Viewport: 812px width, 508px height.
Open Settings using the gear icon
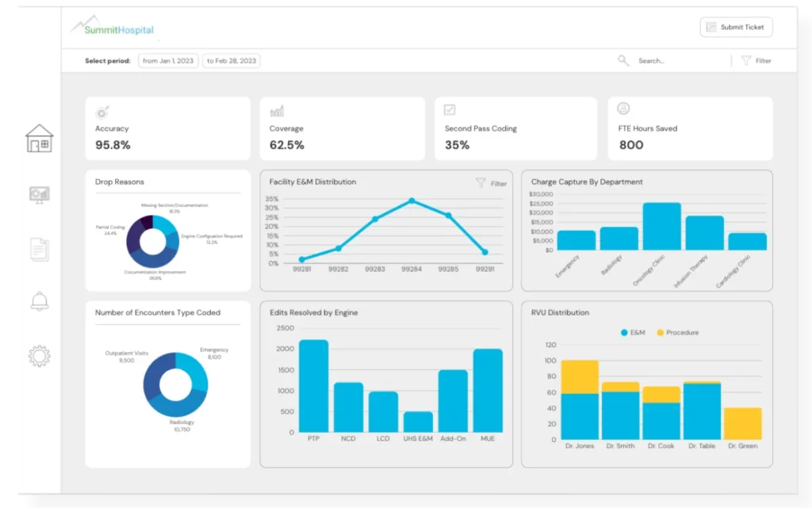38,356
